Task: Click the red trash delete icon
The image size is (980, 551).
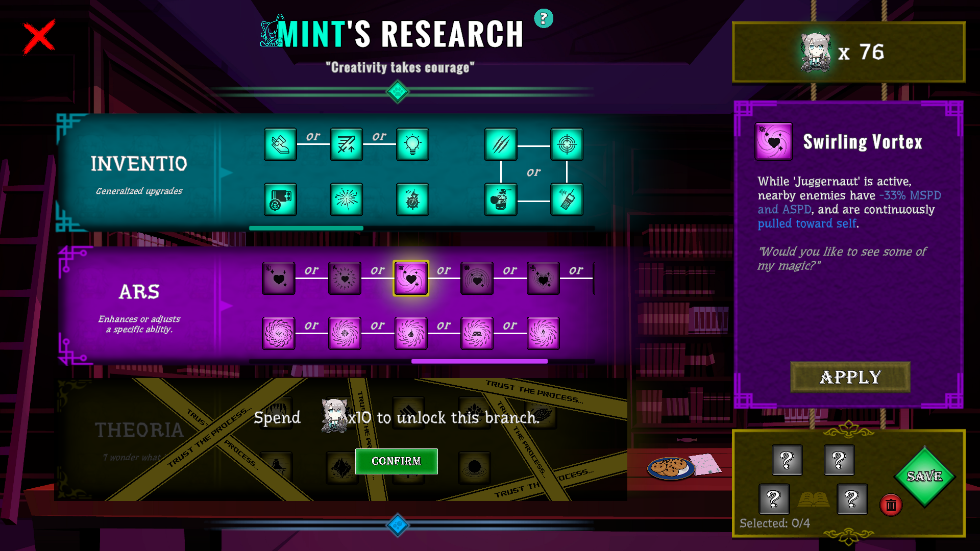Action: pos(891,505)
